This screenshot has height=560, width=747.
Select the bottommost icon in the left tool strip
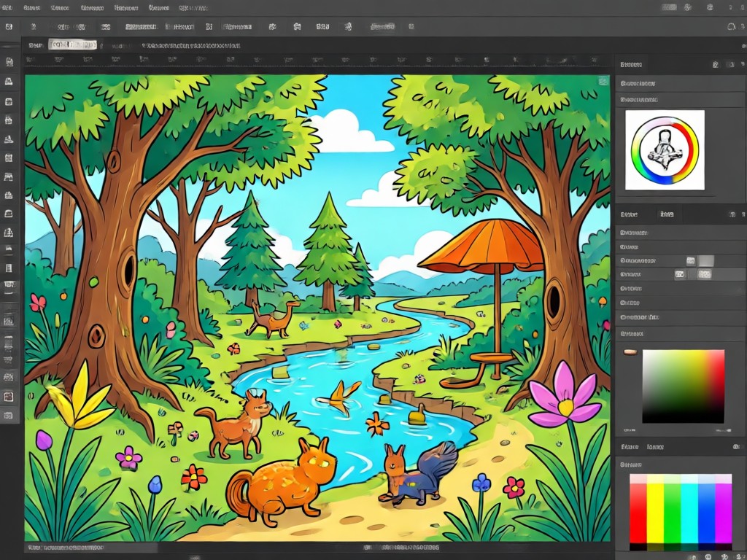point(9,416)
